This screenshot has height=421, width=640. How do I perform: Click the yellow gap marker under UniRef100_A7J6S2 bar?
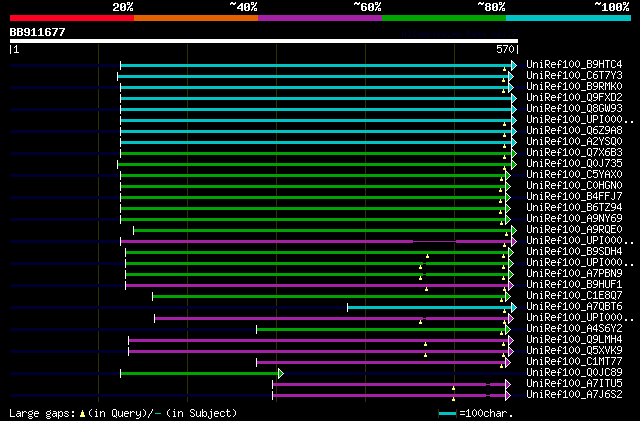[x=453, y=399]
